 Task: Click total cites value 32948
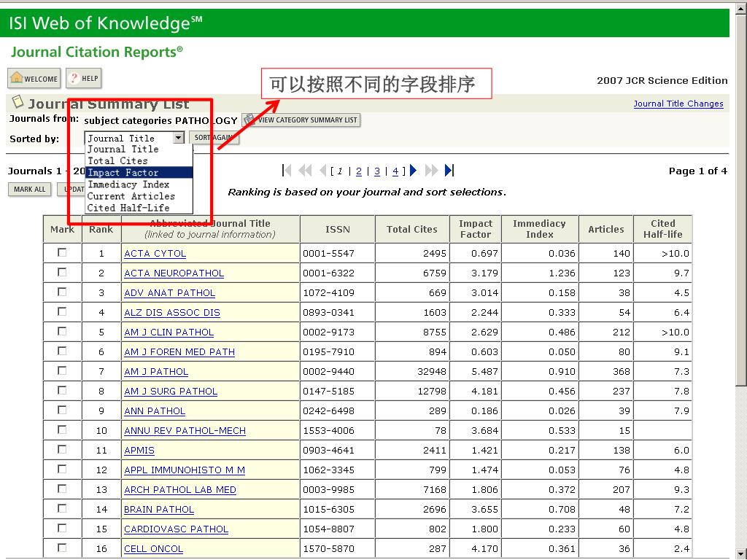(x=432, y=372)
